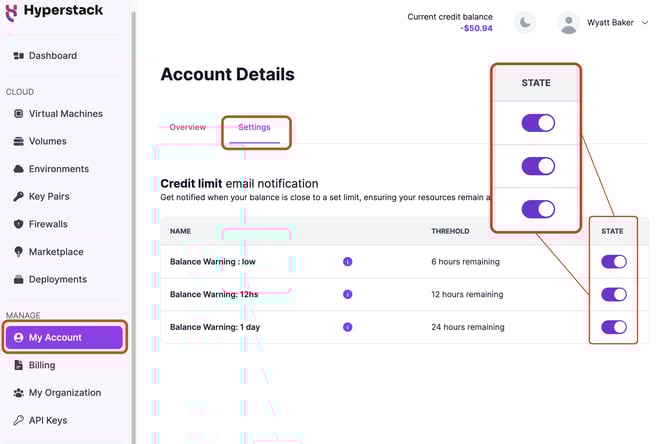Switch to the Overview tab
Viewport: 670px width, 444px height.
188,127
